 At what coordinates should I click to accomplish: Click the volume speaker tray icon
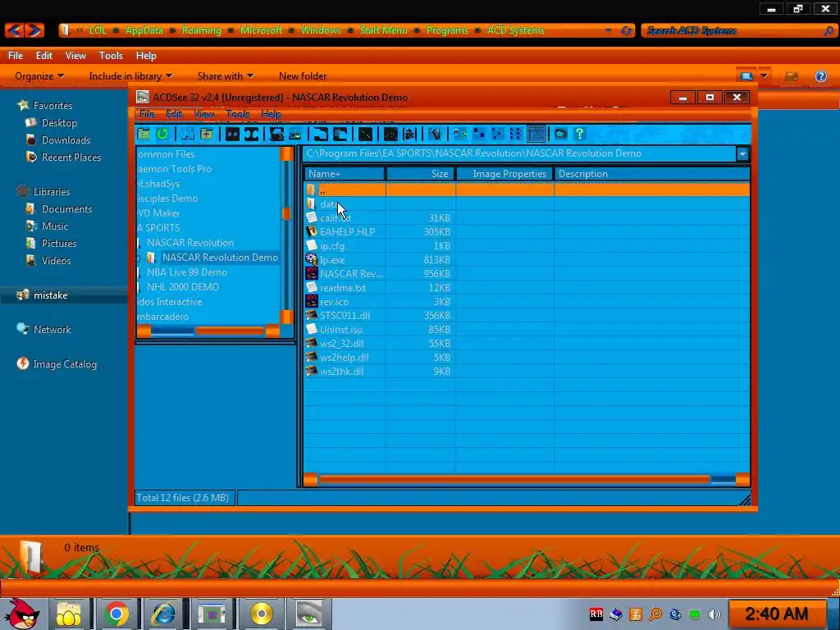pyautogui.click(x=714, y=614)
